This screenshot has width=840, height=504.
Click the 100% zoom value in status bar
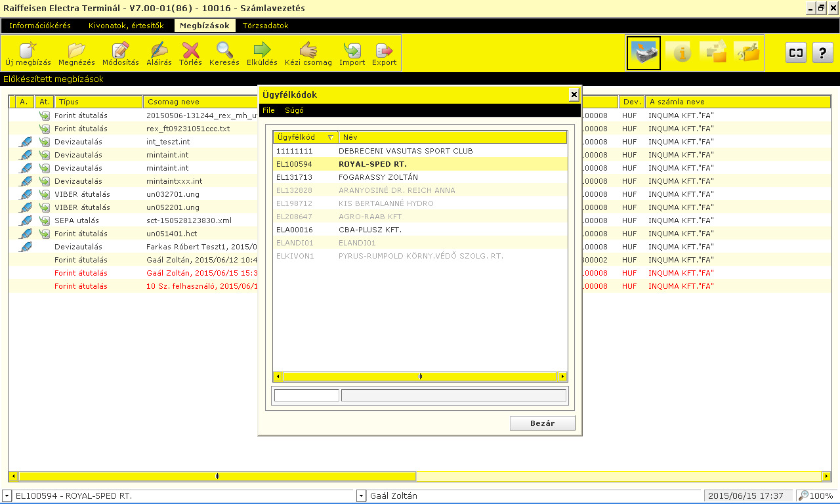pyautogui.click(x=822, y=496)
